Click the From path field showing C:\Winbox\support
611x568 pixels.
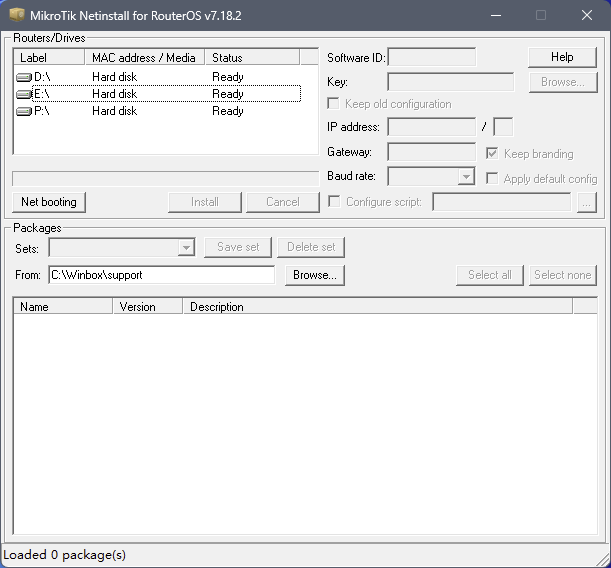coord(162,275)
